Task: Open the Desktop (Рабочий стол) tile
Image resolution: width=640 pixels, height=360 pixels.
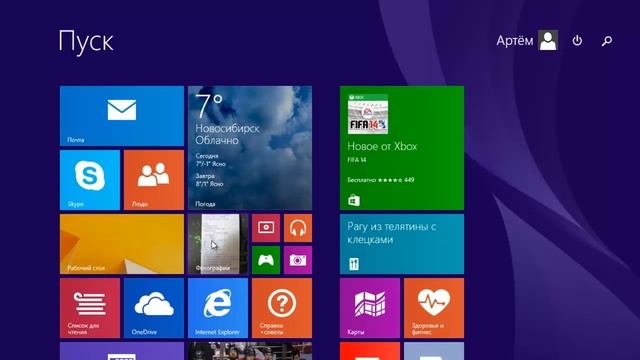Action: tap(122, 244)
